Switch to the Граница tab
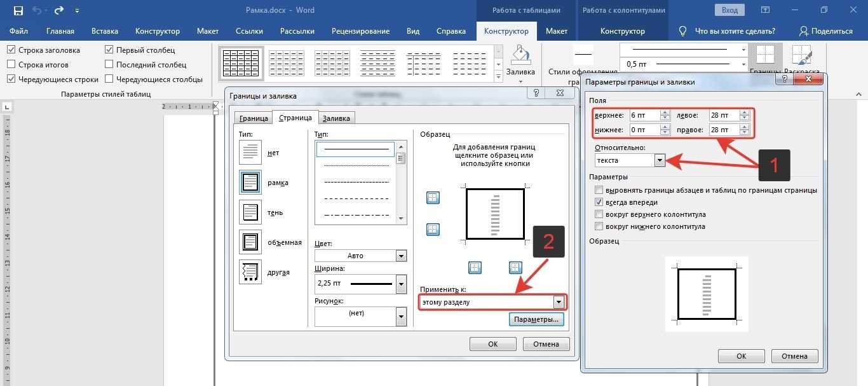Viewport: 868px width, 386px height. click(253, 118)
